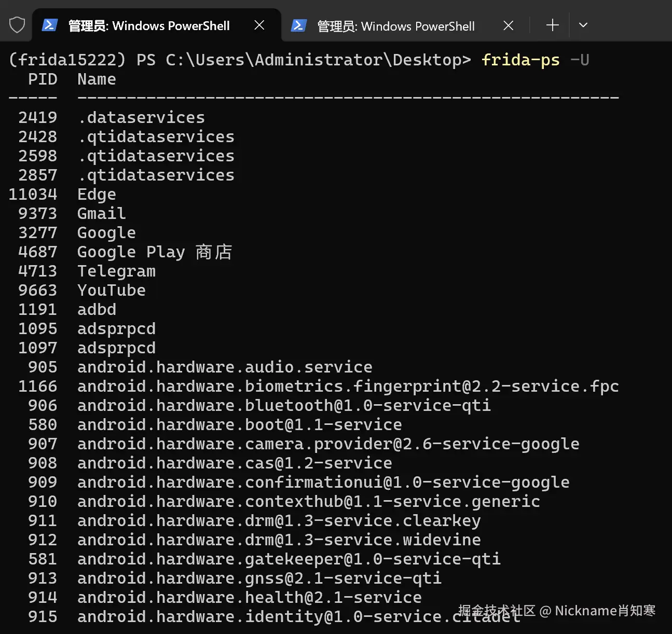The width and height of the screenshot is (672, 634).
Task: Click the YouTube process name
Action: 112,291
